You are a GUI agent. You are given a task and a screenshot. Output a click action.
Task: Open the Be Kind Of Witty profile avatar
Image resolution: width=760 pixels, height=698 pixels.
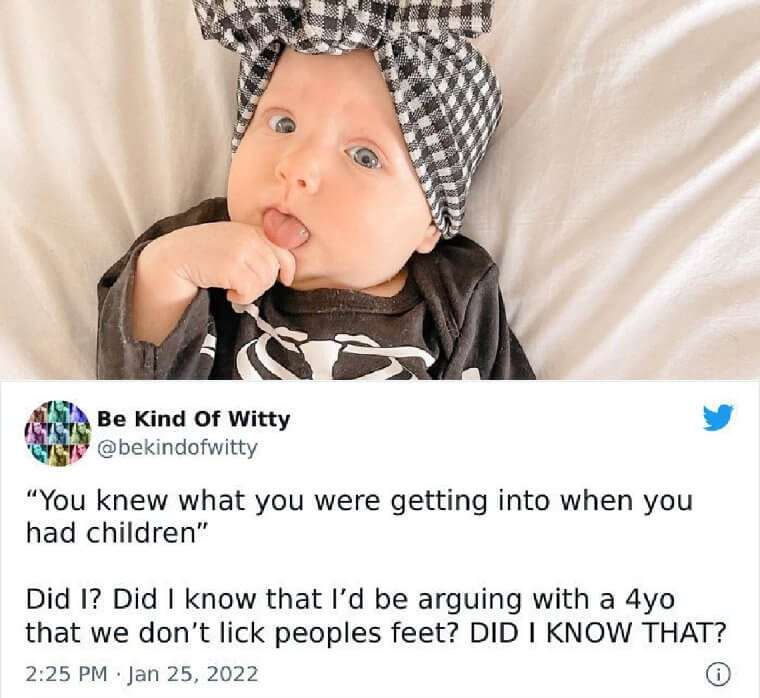(x=58, y=433)
